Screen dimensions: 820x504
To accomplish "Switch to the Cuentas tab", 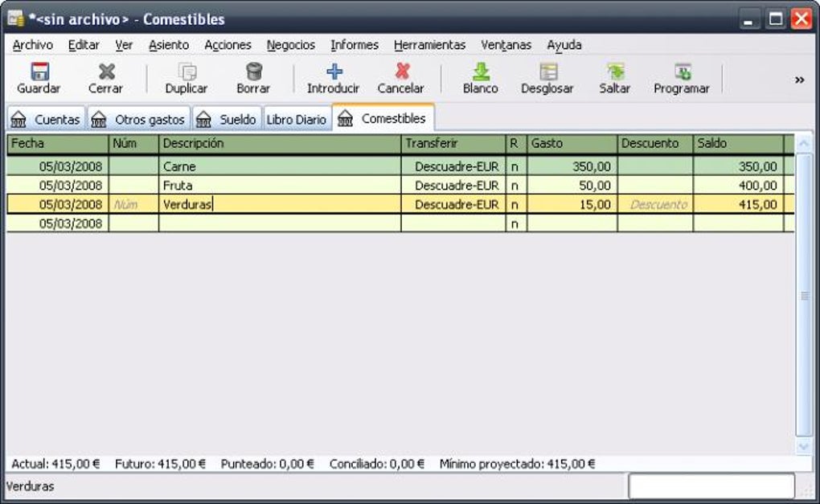I will tap(46, 119).
